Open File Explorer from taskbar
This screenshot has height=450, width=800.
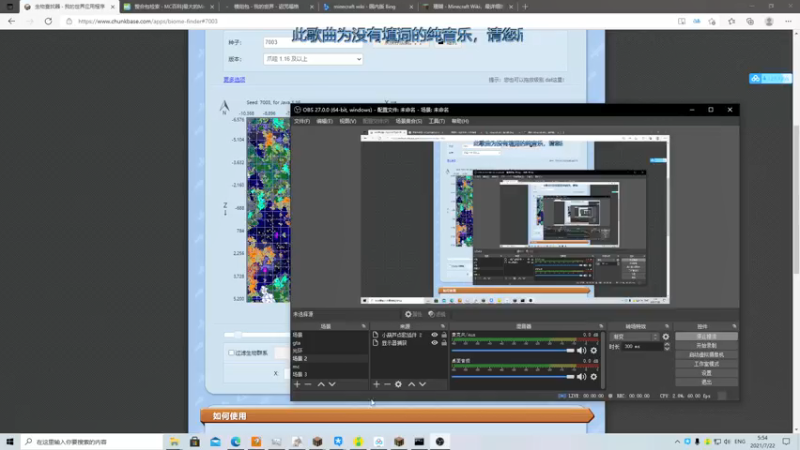pos(174,442)
